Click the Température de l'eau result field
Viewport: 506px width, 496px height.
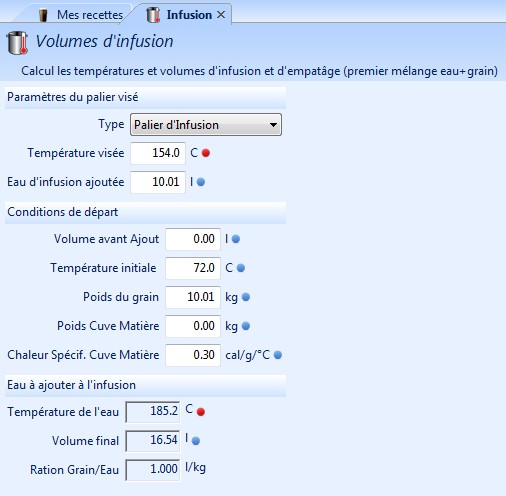153,412
